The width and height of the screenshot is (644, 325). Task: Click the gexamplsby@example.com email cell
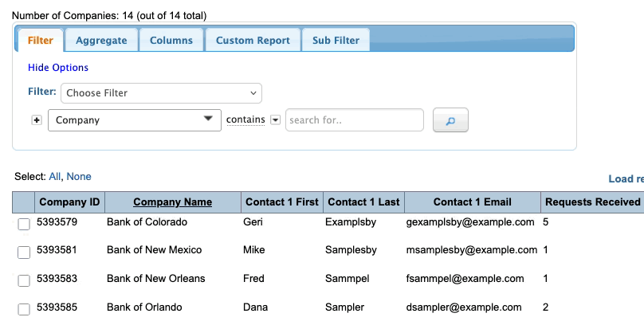(469, 222)
